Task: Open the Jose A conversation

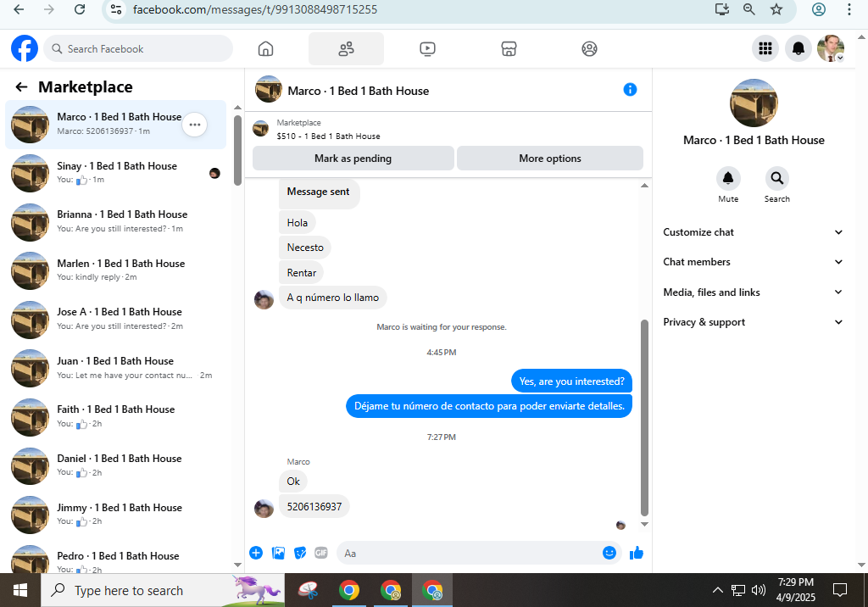Action: click(115, 319)
